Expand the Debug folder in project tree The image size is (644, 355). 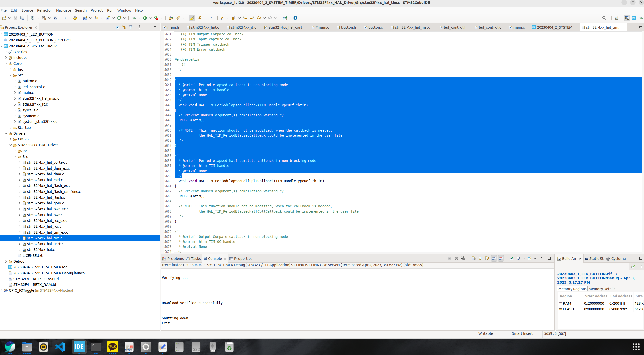pyautogui.click(x=6, y=261)
